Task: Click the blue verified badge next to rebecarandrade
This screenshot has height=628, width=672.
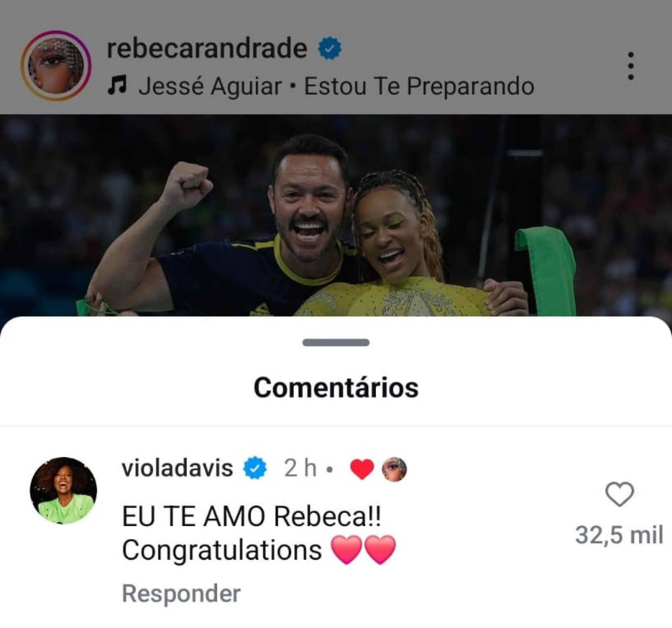Action: 330,48
